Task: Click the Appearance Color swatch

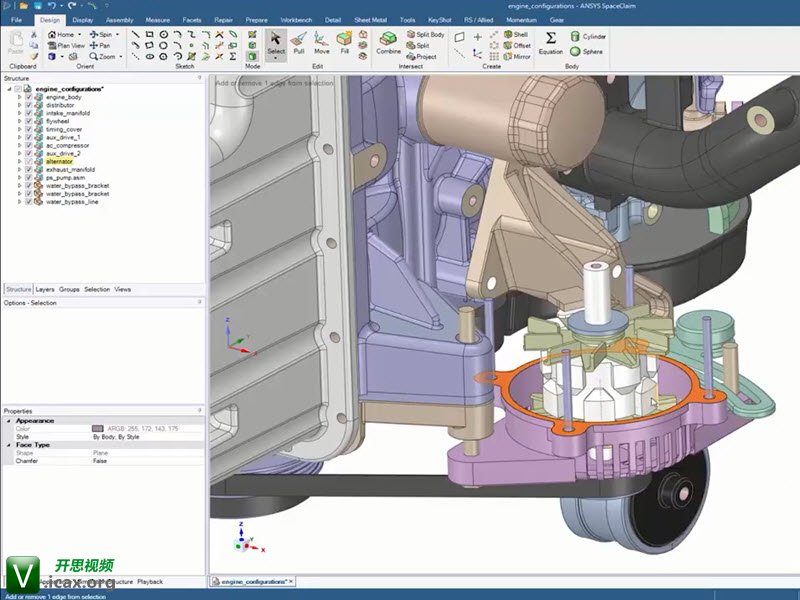Action: click(x=97, y=429)
